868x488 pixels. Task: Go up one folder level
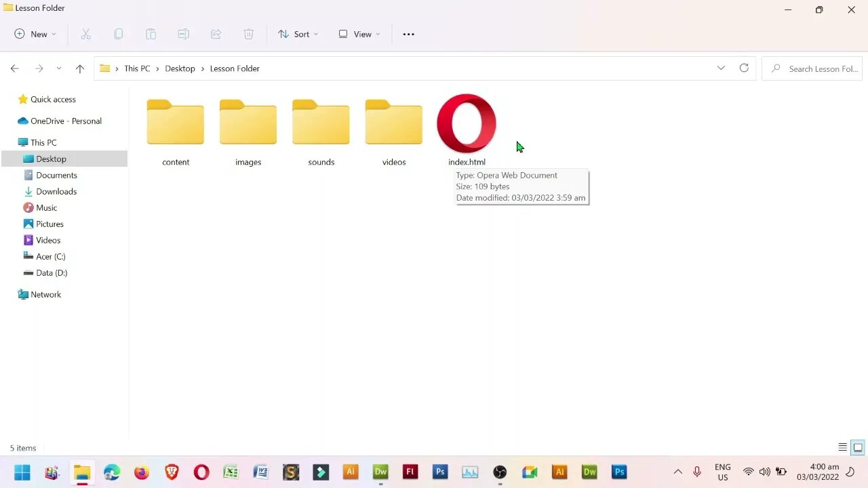click(x=80, y=68)
